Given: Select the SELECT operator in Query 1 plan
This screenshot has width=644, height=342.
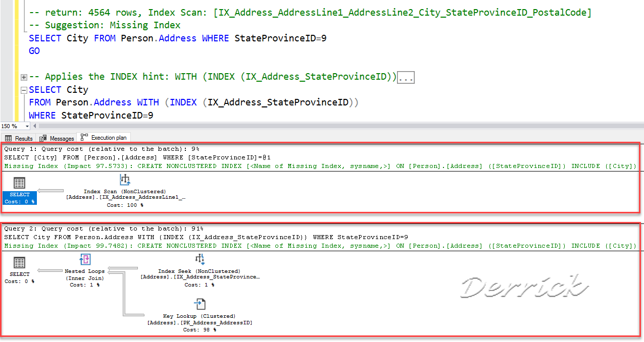Looking at the screenshot, I should tap(19, 194).
